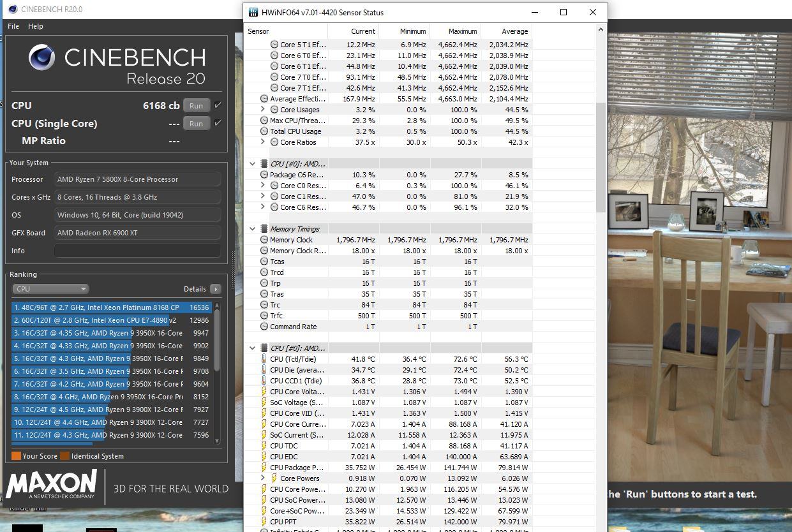Screen dimensions: 792x532
Task: Click the Current column header
Action: 353,31
